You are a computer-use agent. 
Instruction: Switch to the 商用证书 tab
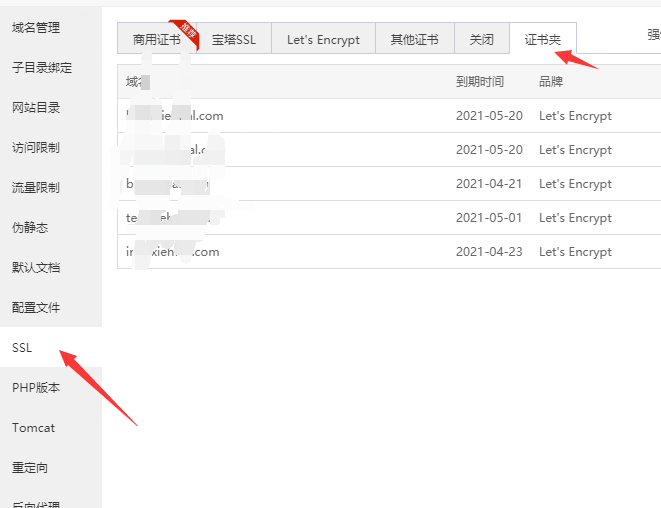[x=157, y=40]
